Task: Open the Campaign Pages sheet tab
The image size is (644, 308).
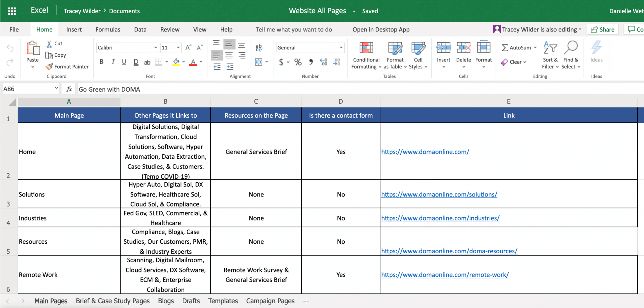Action: click(x=270, y=301)
